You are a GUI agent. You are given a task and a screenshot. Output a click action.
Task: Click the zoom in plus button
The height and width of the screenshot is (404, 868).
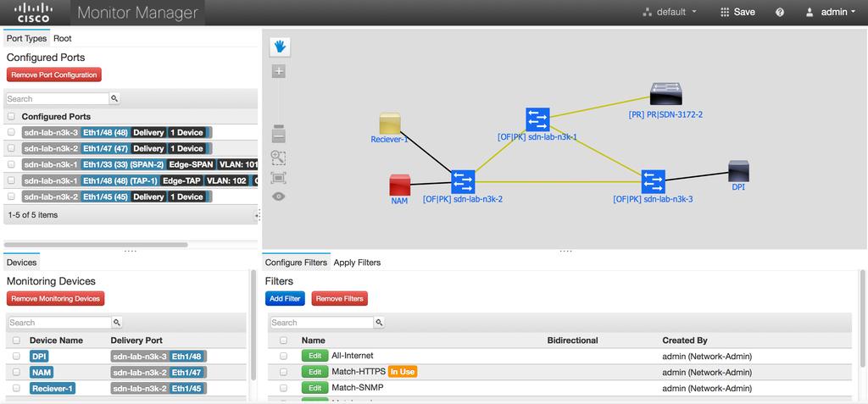[279, 71]
